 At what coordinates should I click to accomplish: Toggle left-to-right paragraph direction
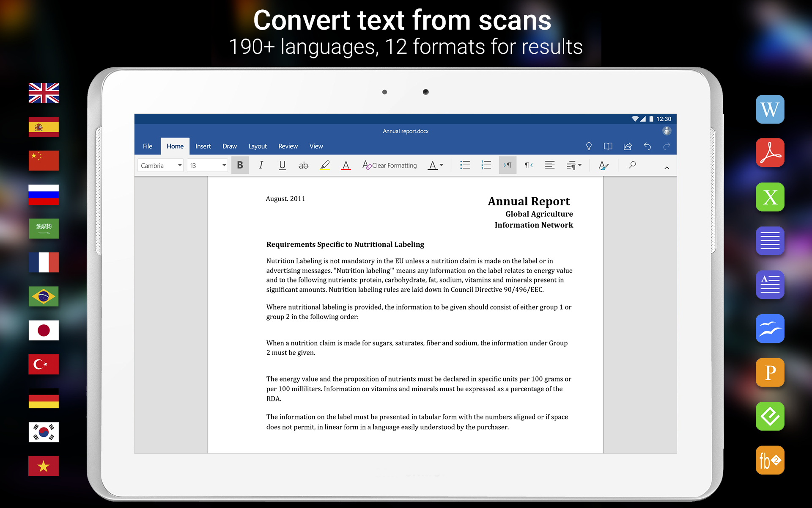[507, 165]
